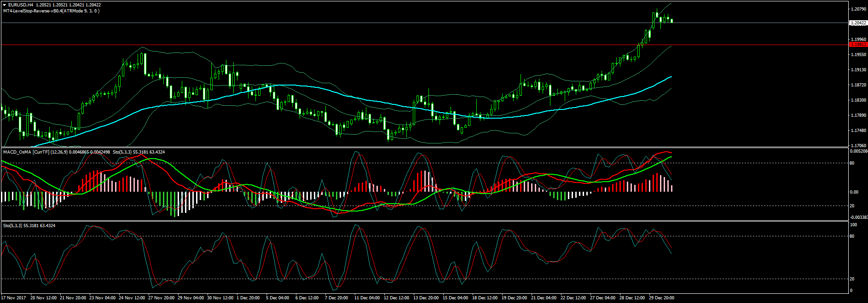The height and width of the screenshot is (303, 868).
Task: Click the 29 Dec 20:00 time label
Action: (x=661, y=298)
